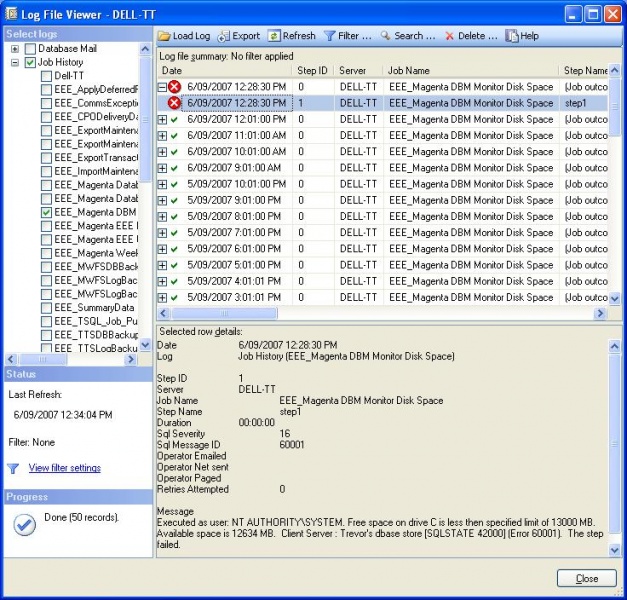Click the Done progress checkmark icon

click(24, 524)
